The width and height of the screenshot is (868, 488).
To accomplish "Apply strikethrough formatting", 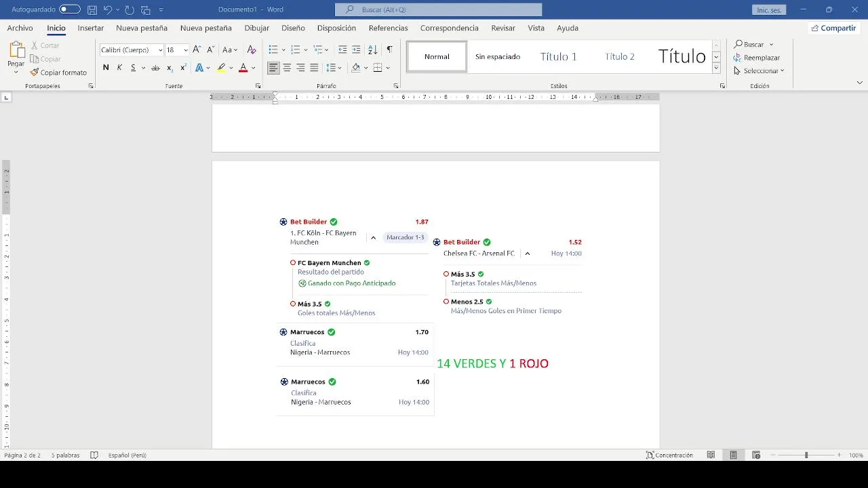I will 155,68.
